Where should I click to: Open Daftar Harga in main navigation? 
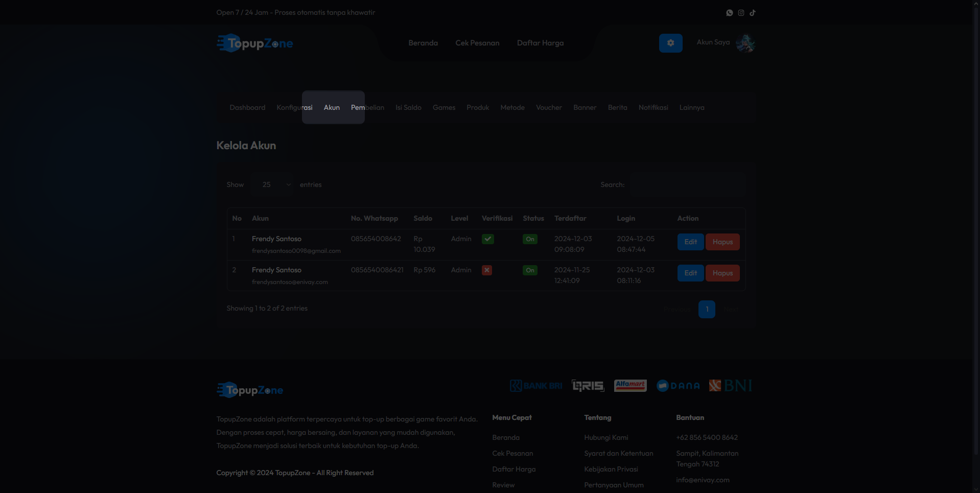point(540,43)
